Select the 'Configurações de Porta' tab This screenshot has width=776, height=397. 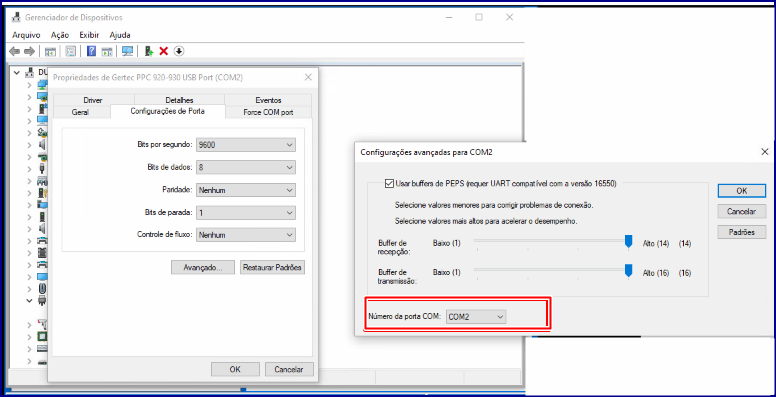click(168, 111)
